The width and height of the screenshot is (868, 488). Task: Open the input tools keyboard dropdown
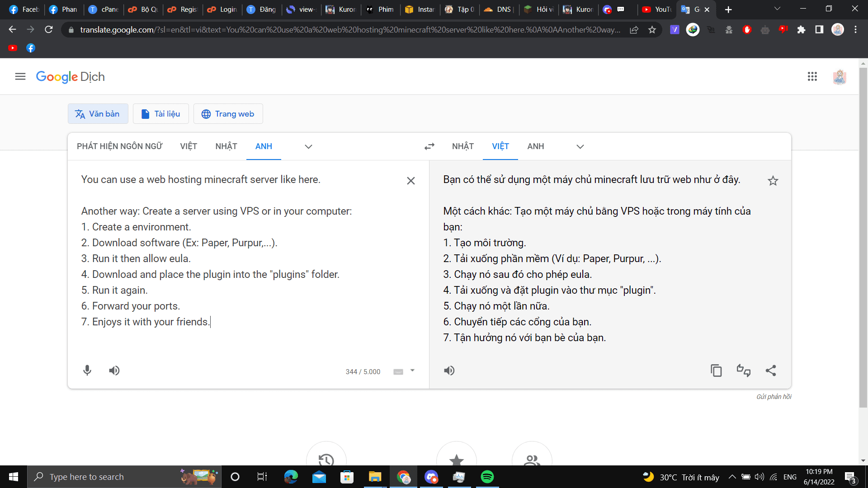coord(412,371)
